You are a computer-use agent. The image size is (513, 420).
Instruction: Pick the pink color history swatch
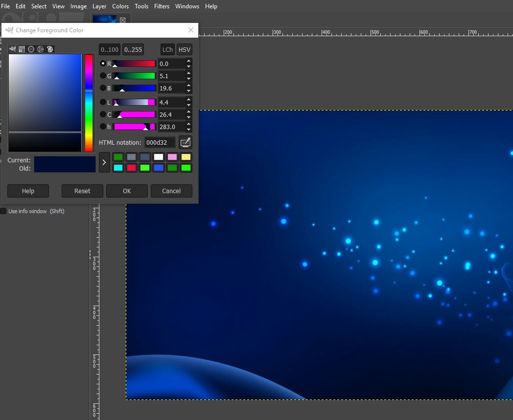[172, 157]
